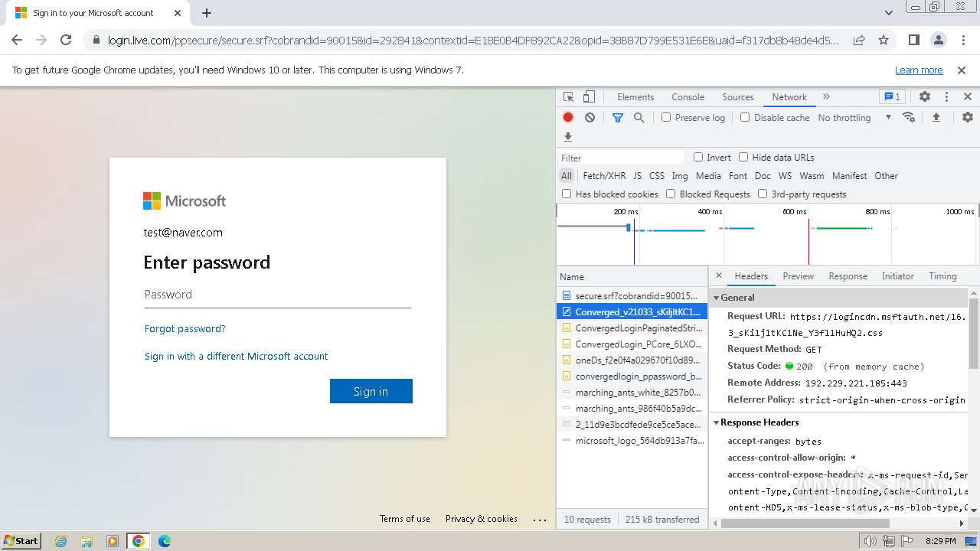Open the Preview tab of request
980x551 pixels.
click(x=798, y=276)
